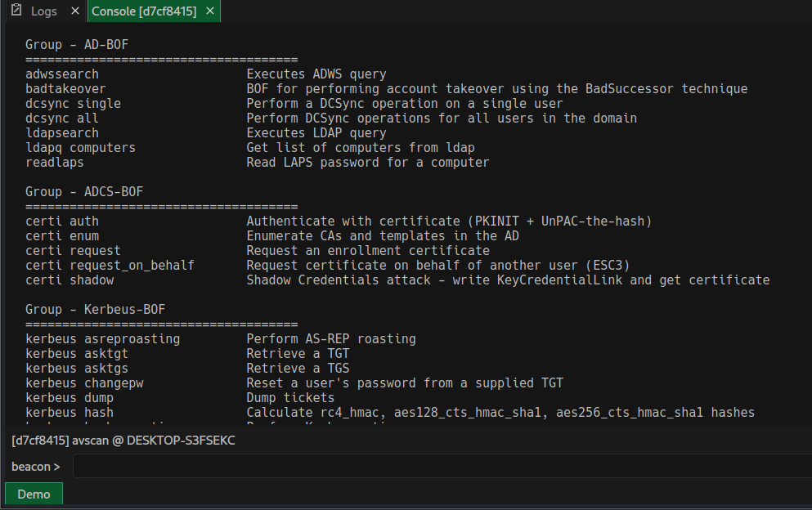
Task: Click the 'kerbeus hash' command text
Action: click(70, 413)
